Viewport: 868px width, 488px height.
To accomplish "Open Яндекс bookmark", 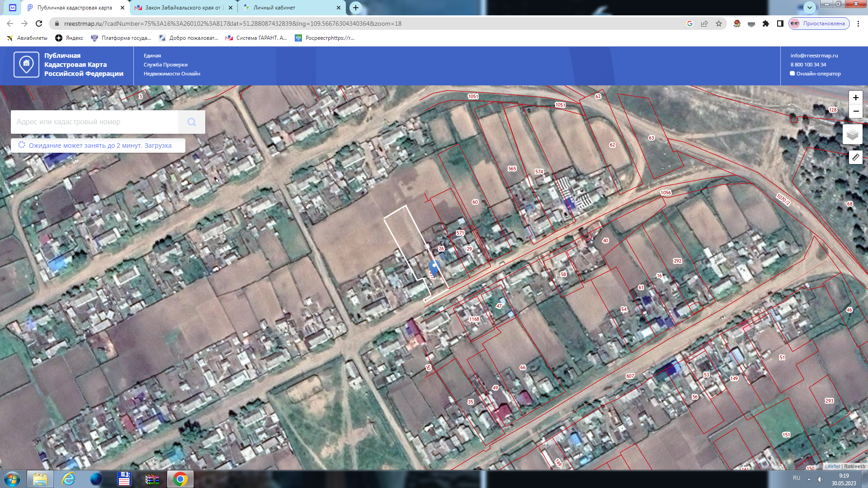I will (x=69, y=38).
